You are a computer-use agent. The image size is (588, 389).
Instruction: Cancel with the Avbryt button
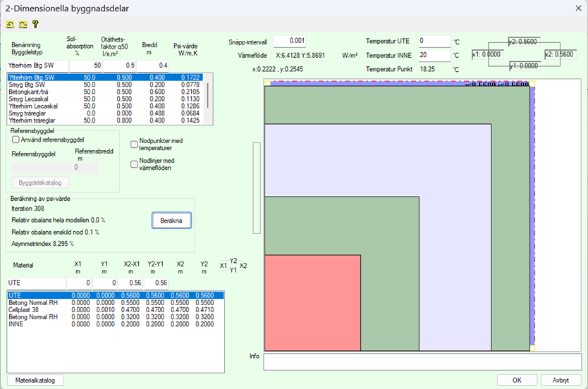coord(561,380)
